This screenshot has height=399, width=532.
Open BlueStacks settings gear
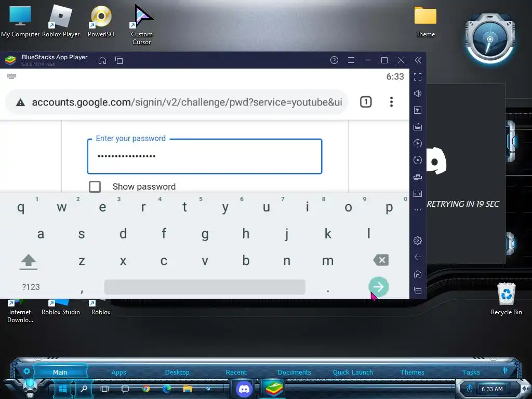tap(418, 241)
